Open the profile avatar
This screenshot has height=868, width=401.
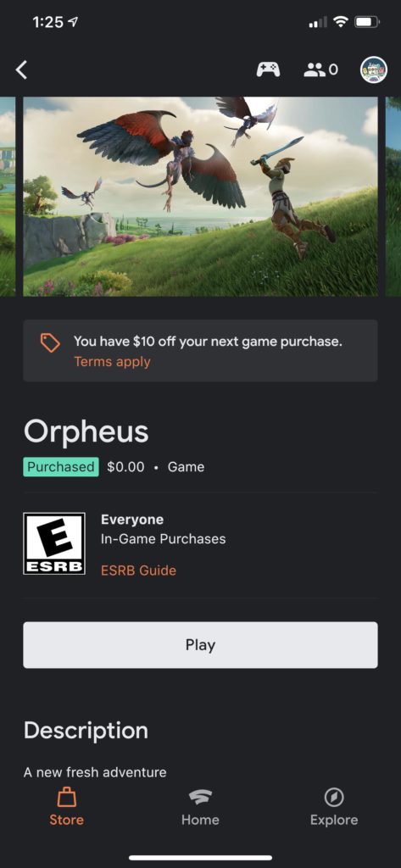tap(374, 70)
